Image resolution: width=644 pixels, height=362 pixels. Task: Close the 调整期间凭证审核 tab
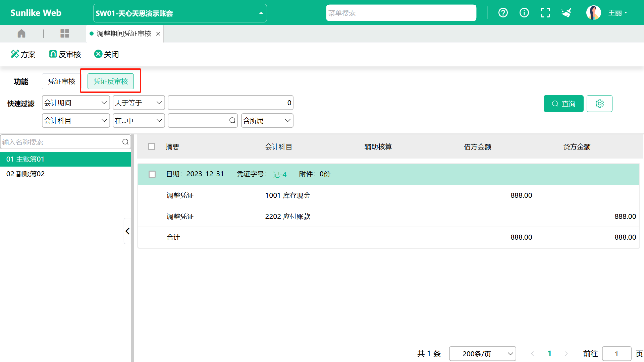point(158,34)
